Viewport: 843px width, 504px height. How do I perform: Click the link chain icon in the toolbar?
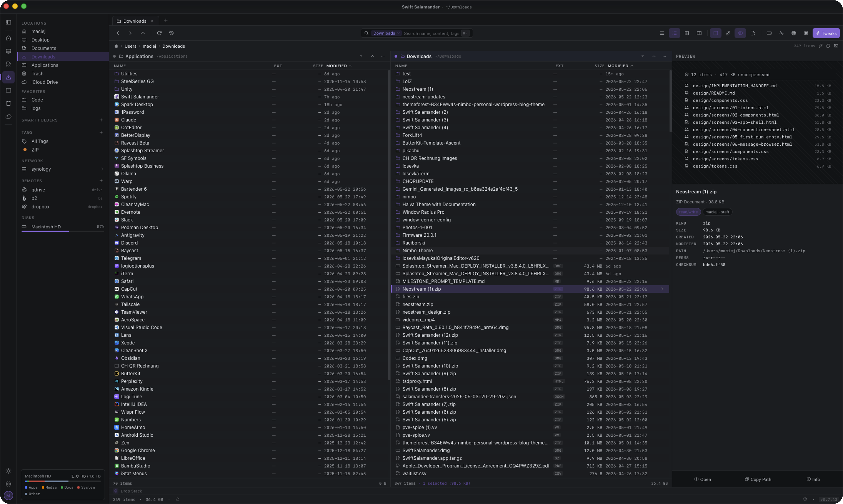pos(728,33)
